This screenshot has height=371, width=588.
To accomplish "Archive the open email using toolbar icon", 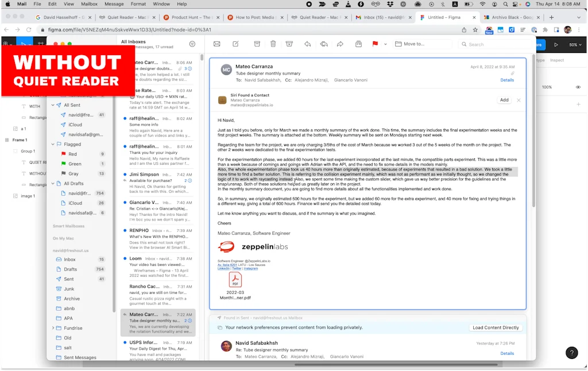I will point(257,44).
